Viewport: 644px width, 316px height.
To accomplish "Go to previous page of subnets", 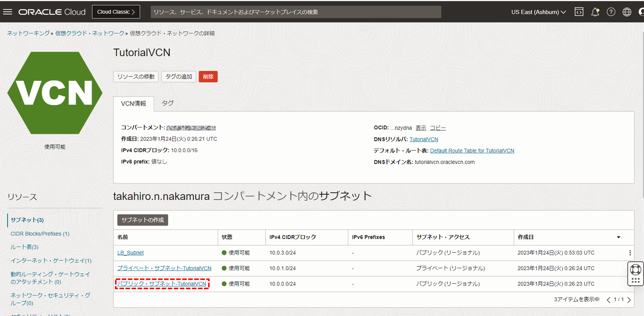I will pos(608,300).
